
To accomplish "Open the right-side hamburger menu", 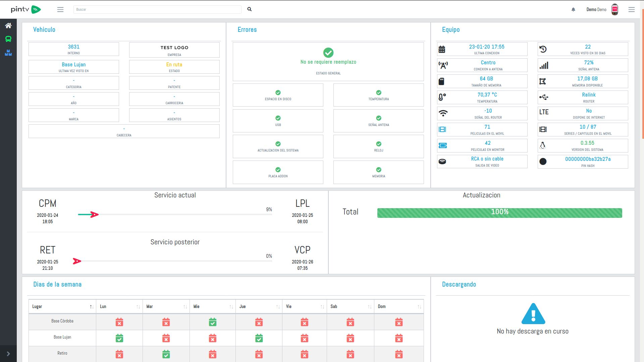I will [631, 10].
